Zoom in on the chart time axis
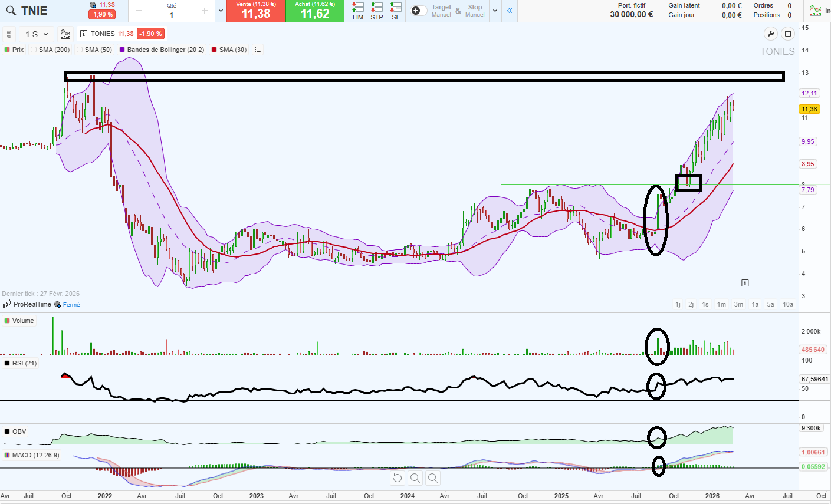The height and width of the screenshot is (504, 831). point(433,478)
